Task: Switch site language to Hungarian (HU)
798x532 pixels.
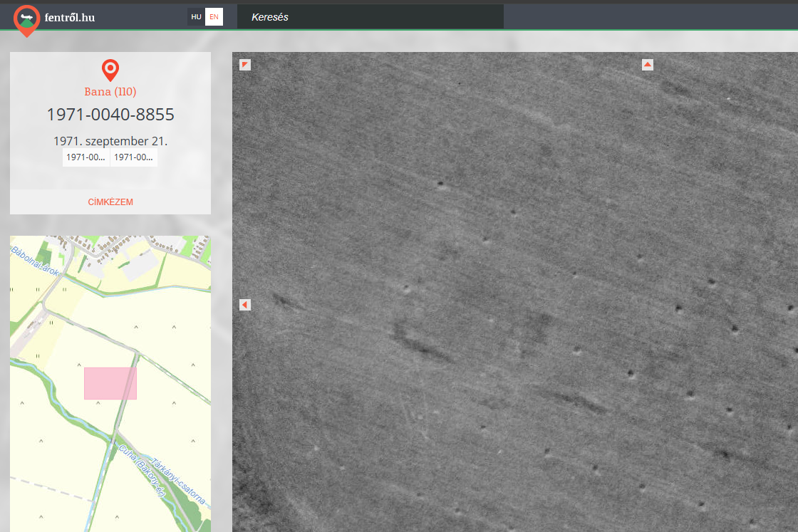Action: pyautogui.click(x=196, y=17)
